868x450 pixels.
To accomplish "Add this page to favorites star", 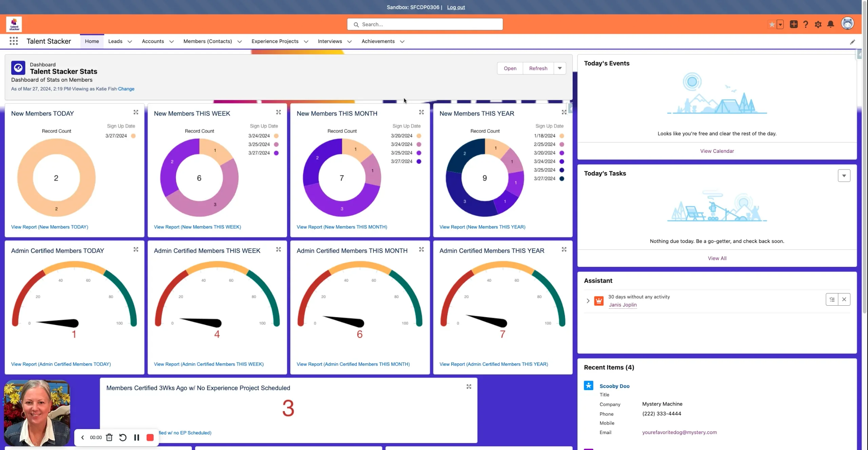I will click(772, 24).
